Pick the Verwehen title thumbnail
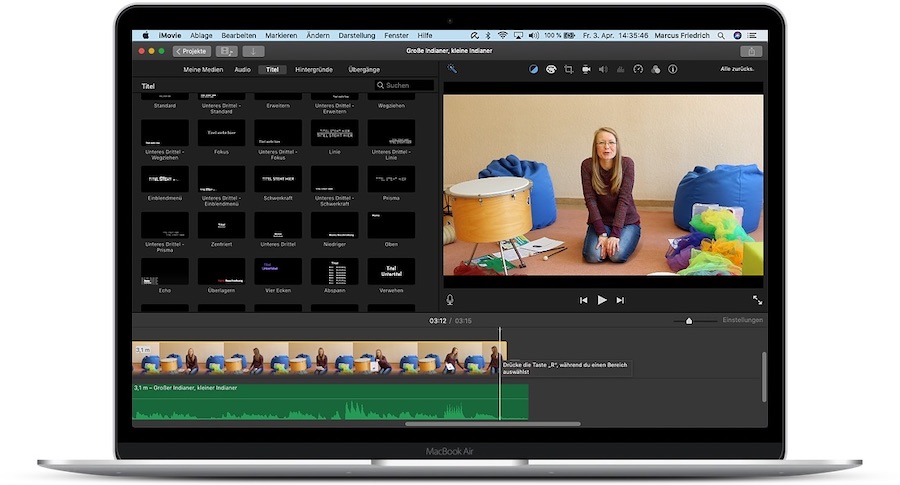900x485 pixels. coord(391,272)
